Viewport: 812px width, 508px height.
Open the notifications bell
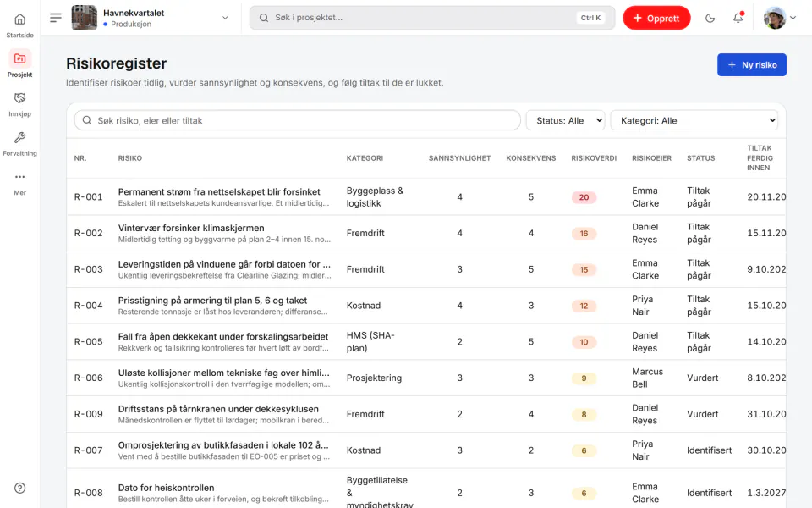click(x=738, y=18)
